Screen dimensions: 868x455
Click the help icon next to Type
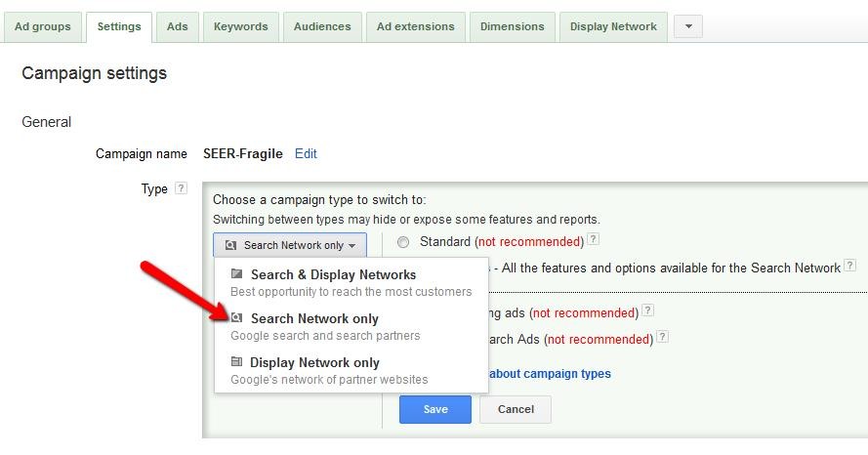(181, 189)
